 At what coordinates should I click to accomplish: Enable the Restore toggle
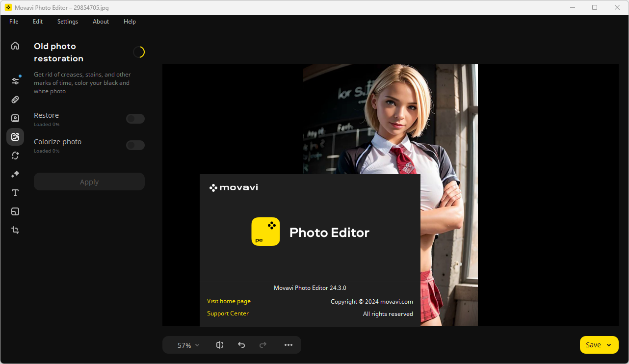point(135,119)
